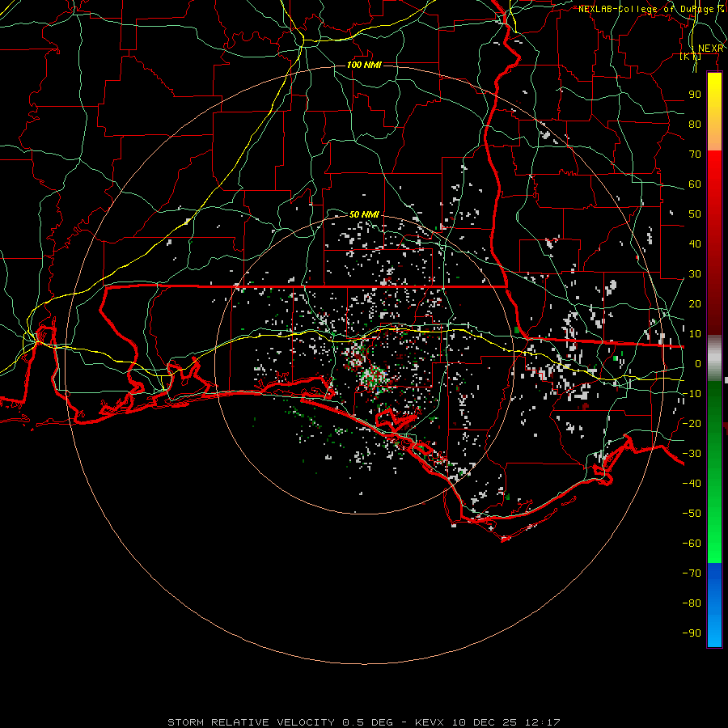
Task: Click the "NEXR" label above the scale
Action: coord(710,49)
